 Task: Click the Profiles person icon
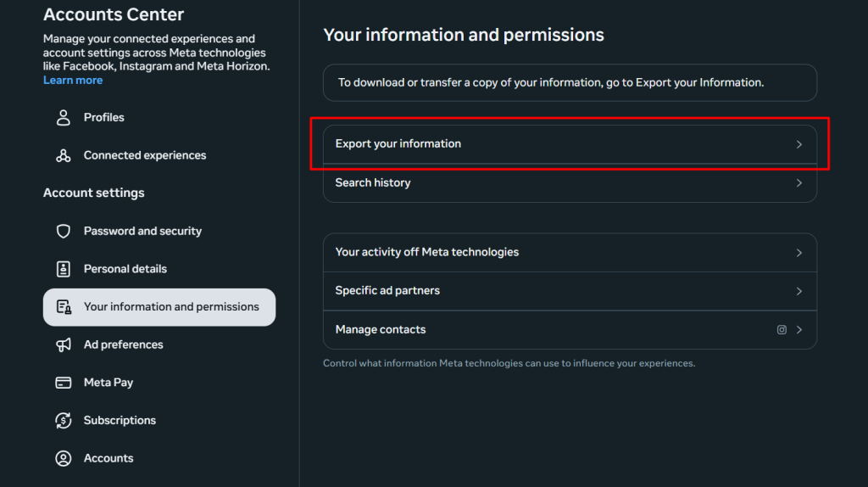point(64,118)
